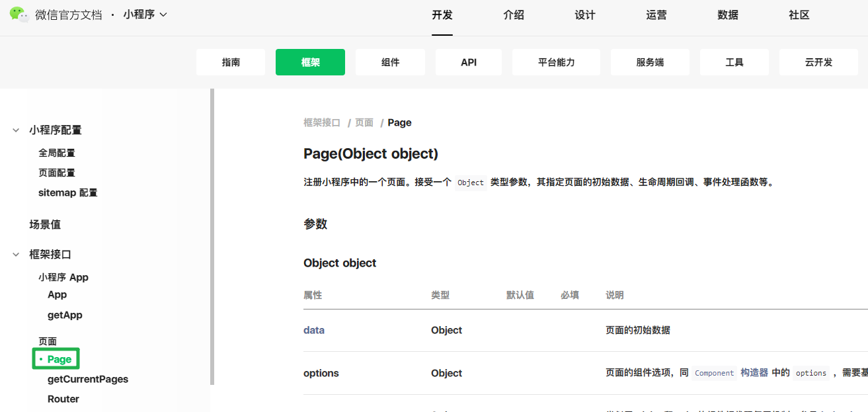This screenshot has width=868, height=412.
Task: Open 场景值 in the sidebar
Action: tap(45, 225)
